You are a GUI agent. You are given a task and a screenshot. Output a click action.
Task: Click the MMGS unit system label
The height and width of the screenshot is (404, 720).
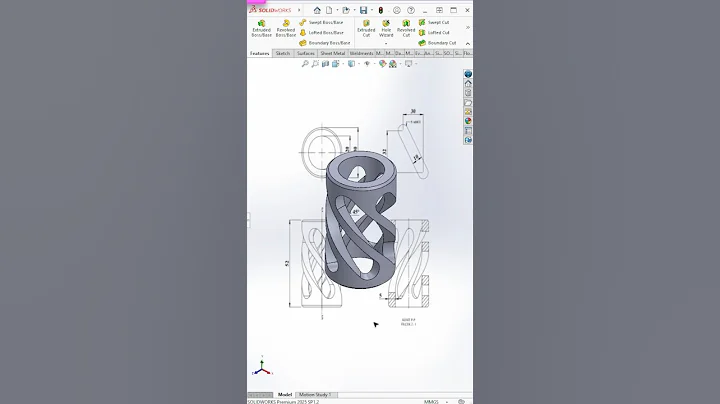click(431, 402)
